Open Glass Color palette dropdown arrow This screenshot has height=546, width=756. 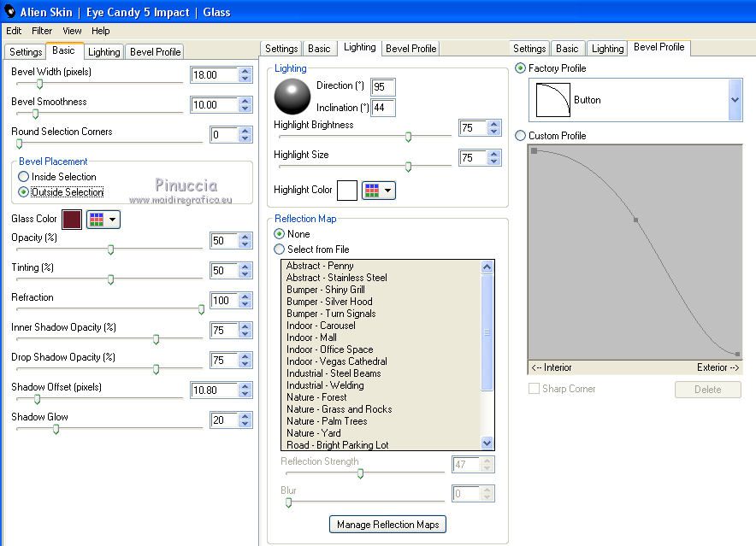pos(113,220)
